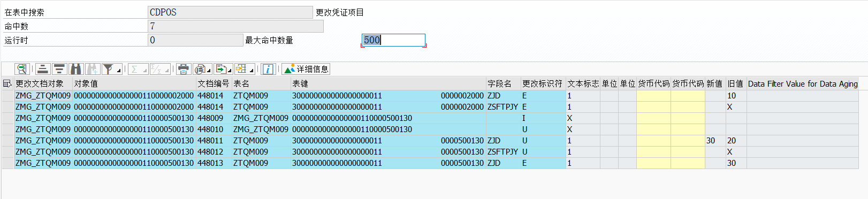Click the 运行时 field showing 0
Screen dimensions: 868x199
(195, 40)
